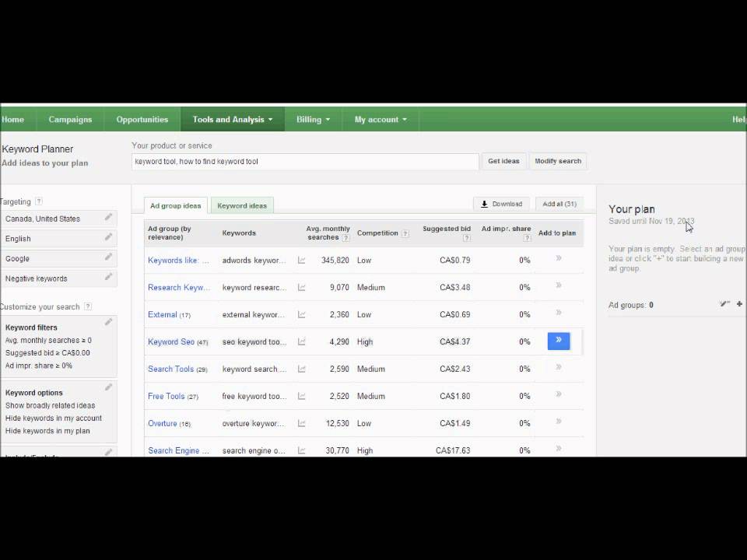Open trend chart for Keyword Seo row
Image resolution: width=747 pixels, height=560 pixels.
pos(302,341)
